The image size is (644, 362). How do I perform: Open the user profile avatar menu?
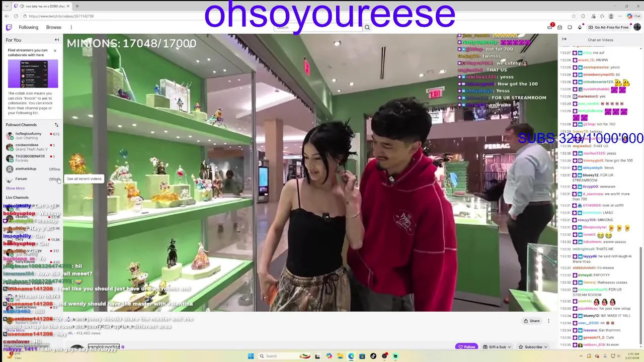(637, 27)
